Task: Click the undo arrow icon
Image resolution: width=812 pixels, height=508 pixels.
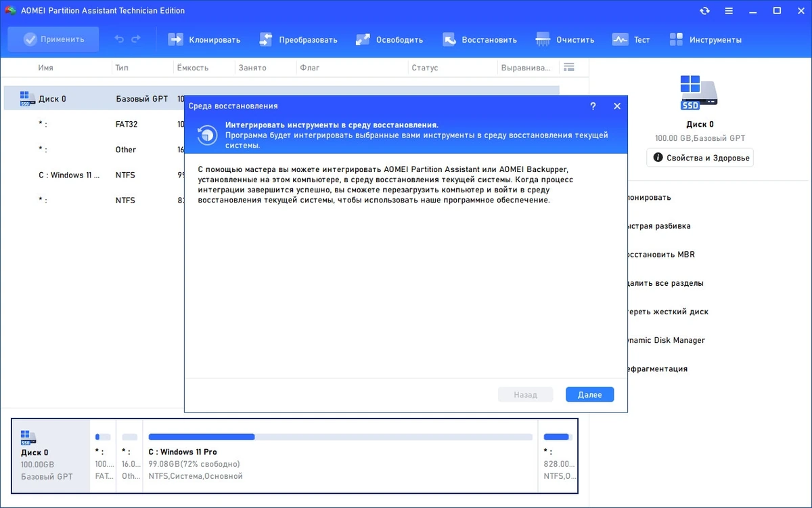Action: point(120,39)
